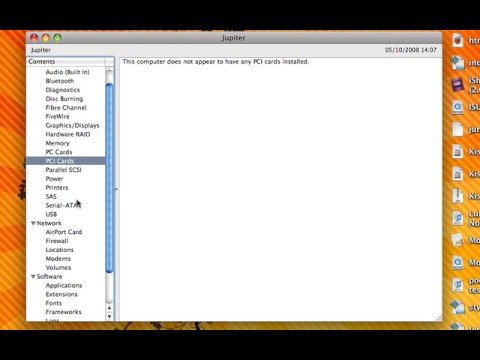Select PC Cards in the list

point(59,152)
